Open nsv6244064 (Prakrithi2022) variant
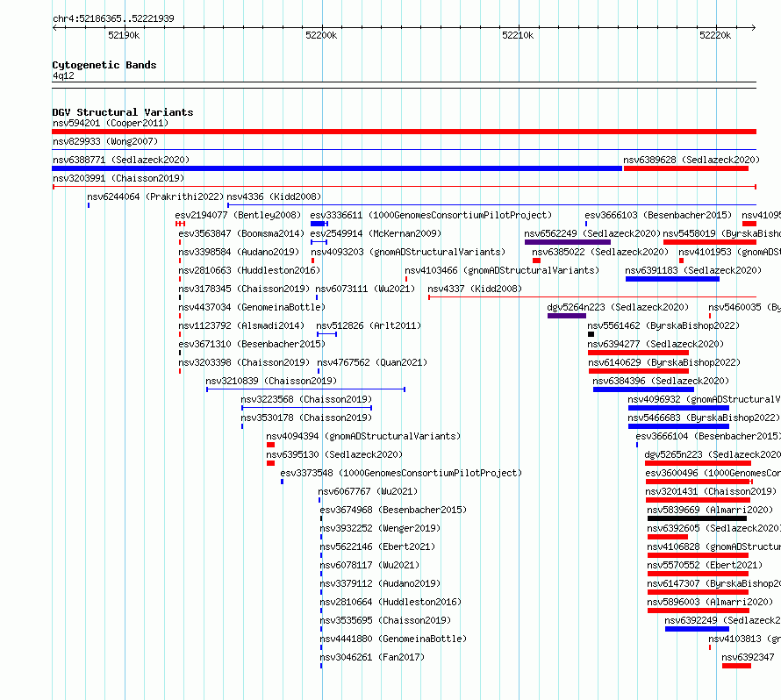Screen dimensions: 781x700 [155, 196]
